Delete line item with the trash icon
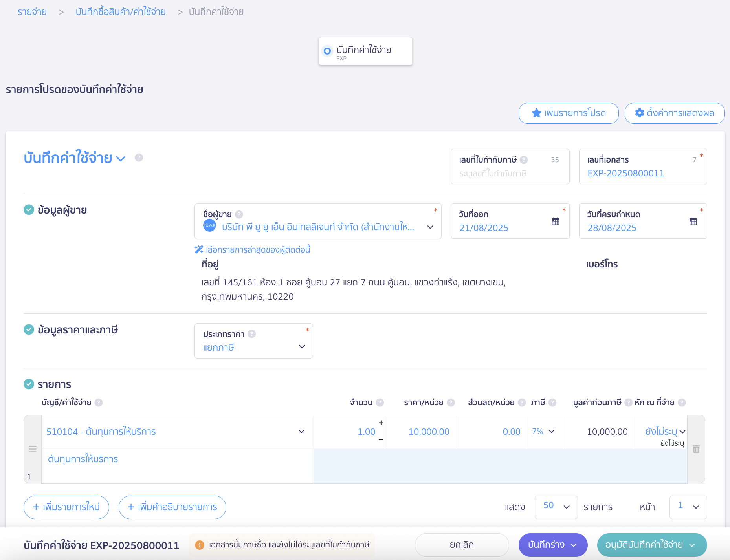 click(x=696, y=449)
